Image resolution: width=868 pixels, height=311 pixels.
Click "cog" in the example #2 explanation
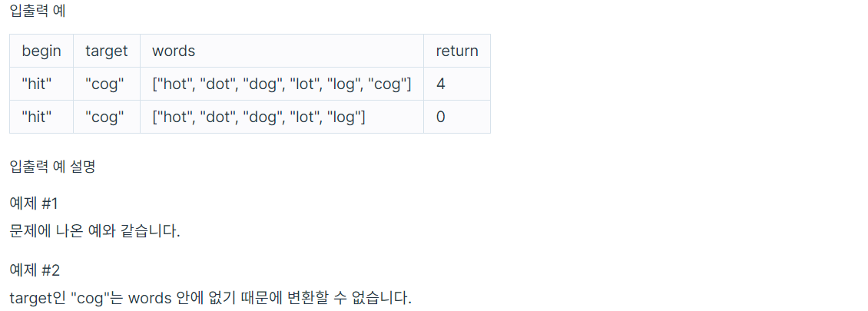pyautogui.click(x=90, y=298)
